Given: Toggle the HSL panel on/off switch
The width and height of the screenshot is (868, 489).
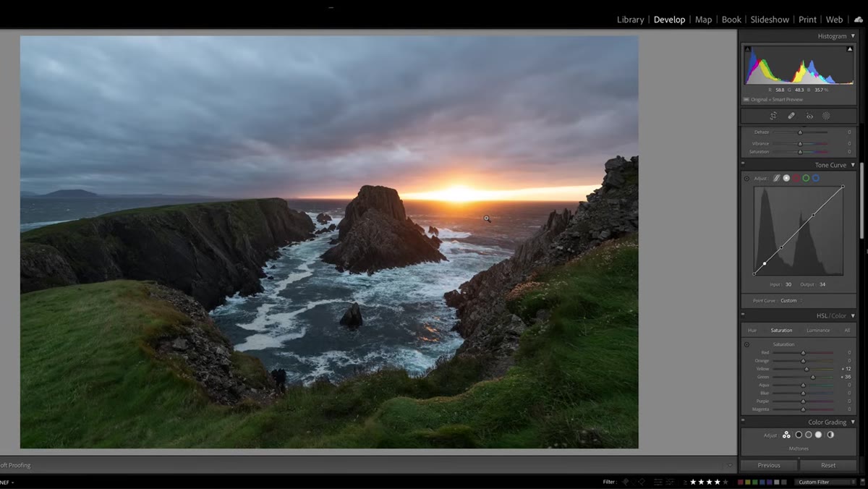Looking at the screenshot, I should (744, 315).
